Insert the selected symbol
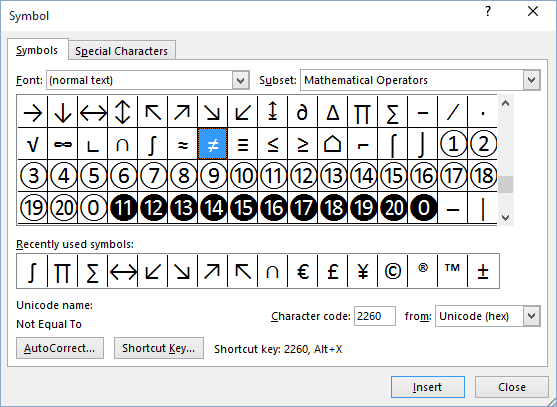557x407 pixels. 428,387
